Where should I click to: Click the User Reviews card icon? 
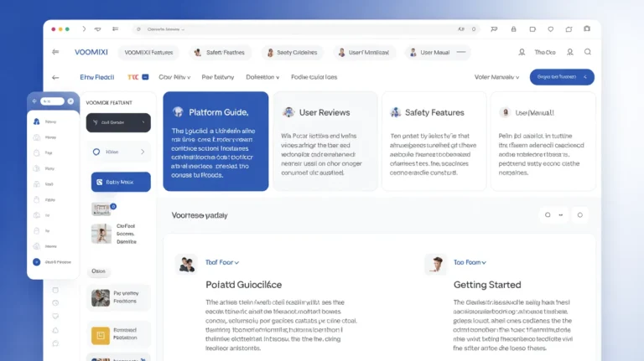coord(288,112)
